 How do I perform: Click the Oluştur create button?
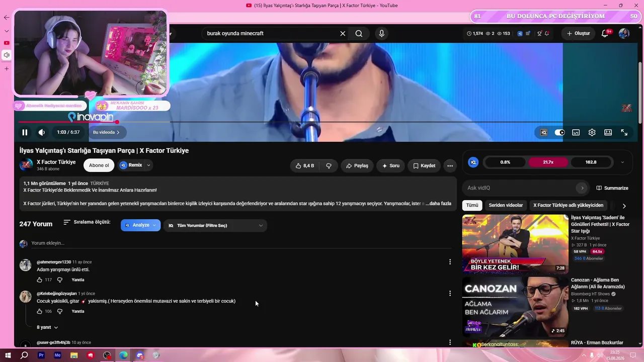[579, 34]
